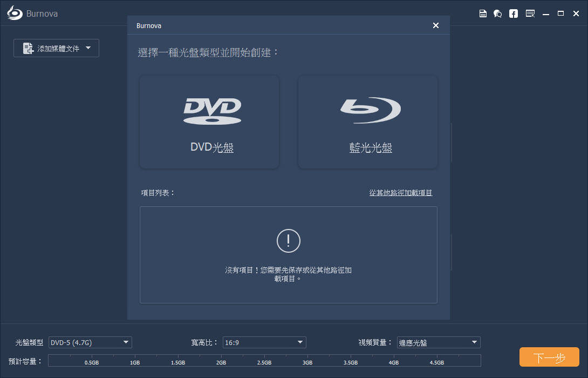
Task: Choose the DVD光盤 disc type card
Action: [x=209, y=122]
